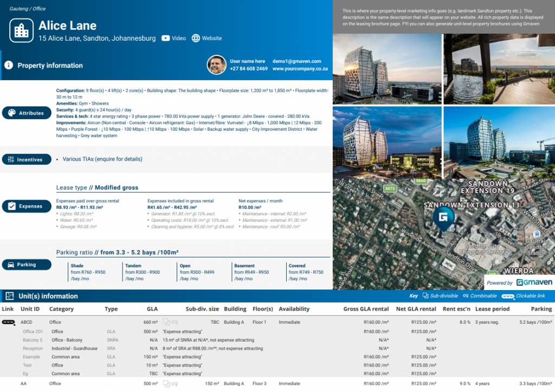
Task: Select the Unit(s) information header bar
Action: [49, 296]
